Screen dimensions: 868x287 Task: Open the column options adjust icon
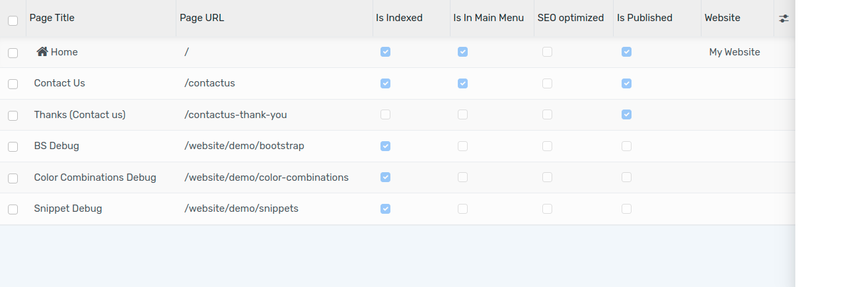pos(784,18)
